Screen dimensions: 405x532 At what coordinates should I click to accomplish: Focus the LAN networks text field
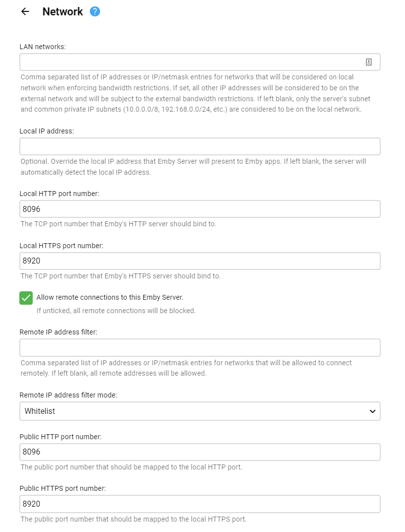click(x=191, y=62)
